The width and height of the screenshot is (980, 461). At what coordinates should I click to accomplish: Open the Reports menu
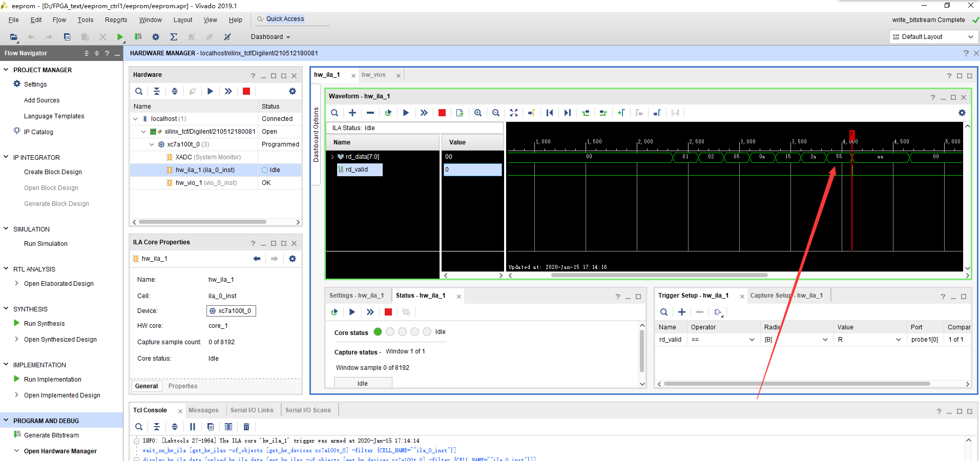116,20
